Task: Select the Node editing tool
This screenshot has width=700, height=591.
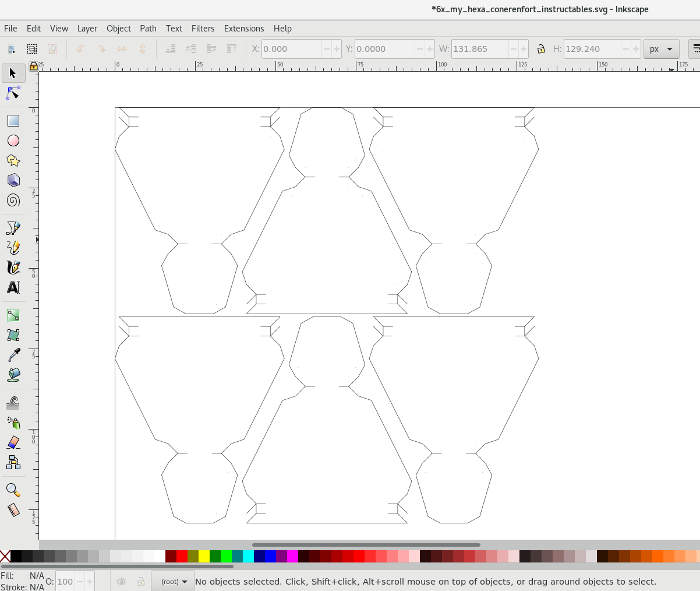Action: click(x=13, y=93)
